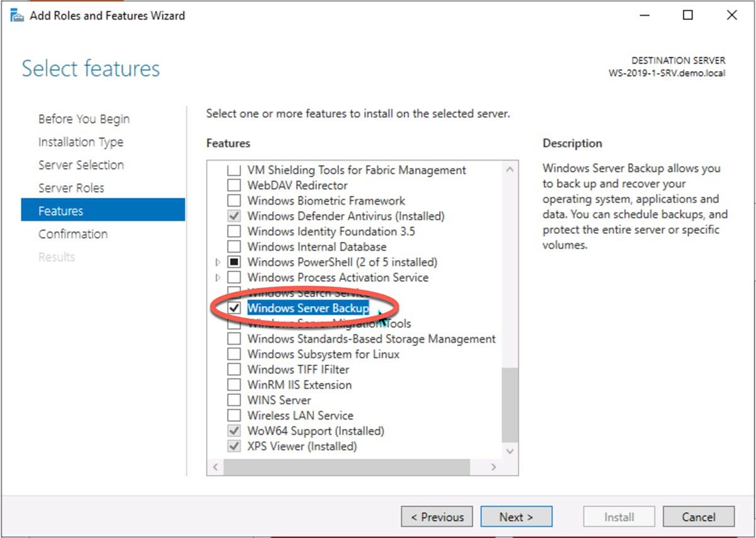
Task: Open the Installation Type page
Action: click(81, 142)
